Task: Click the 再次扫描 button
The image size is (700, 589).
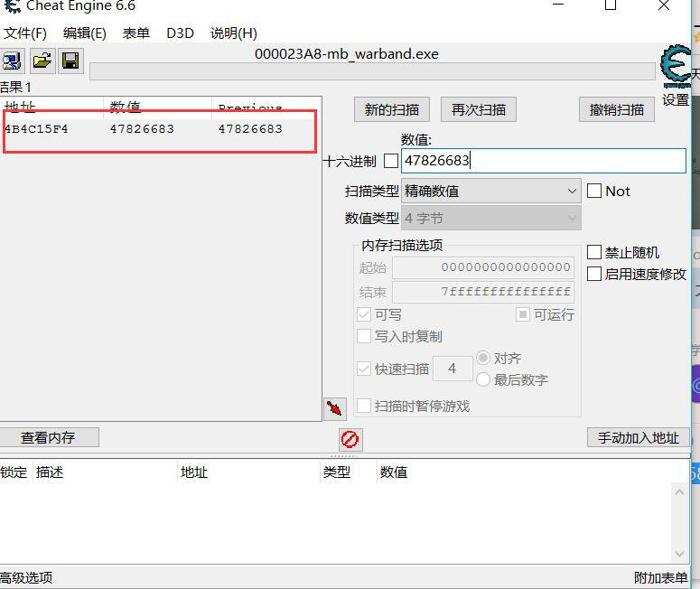Action: 479,109
